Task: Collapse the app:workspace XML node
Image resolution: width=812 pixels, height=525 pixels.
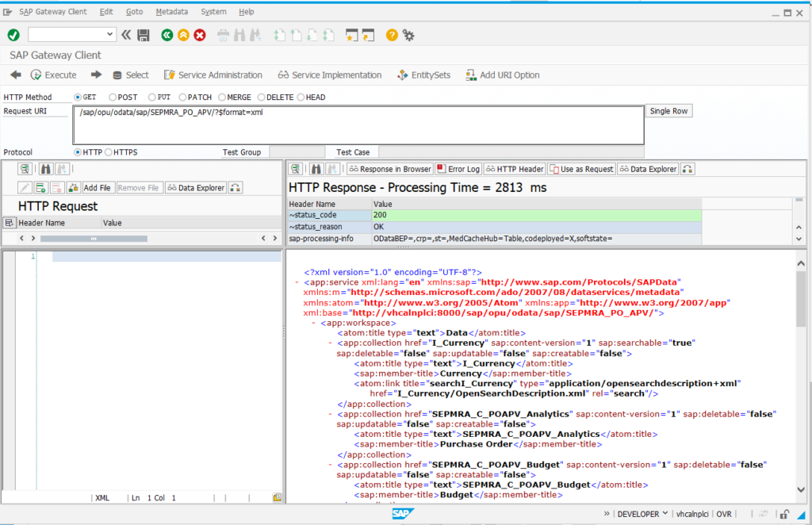Action: click(313, 323)
